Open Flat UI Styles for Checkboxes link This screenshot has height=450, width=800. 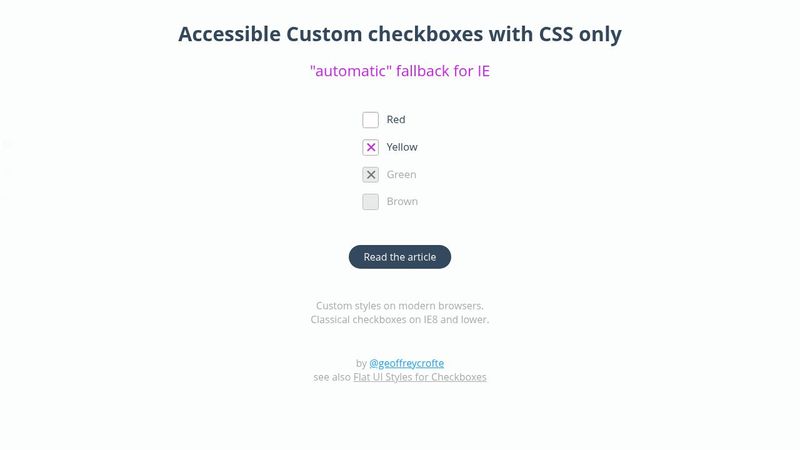(x=420, y=377)
